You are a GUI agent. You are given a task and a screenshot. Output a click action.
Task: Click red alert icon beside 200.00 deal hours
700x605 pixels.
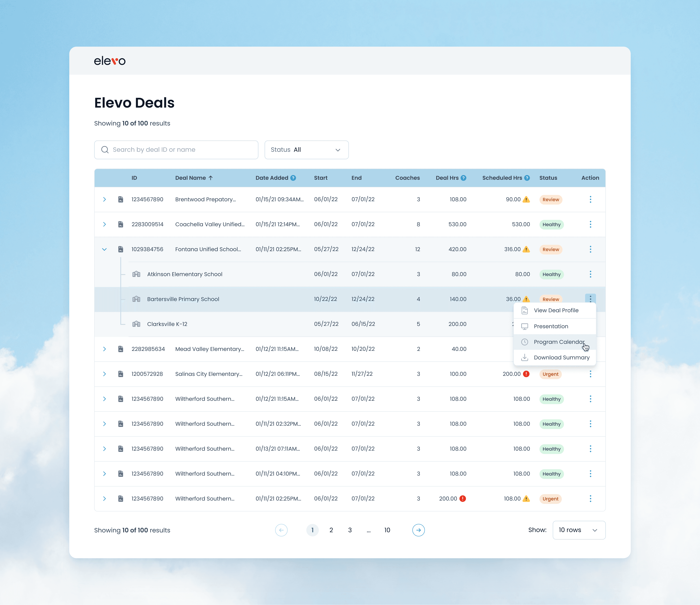(x=463, y=499)
